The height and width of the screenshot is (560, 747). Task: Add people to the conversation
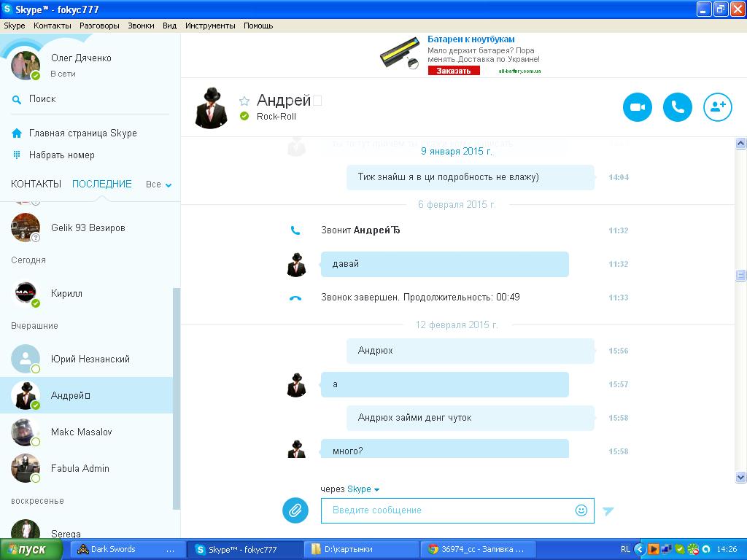tap(718, 107)
